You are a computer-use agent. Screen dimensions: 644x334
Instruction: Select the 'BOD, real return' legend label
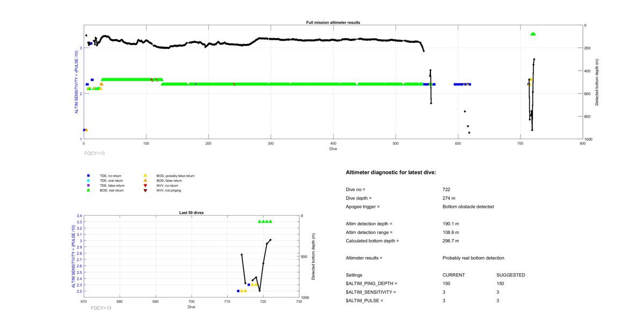click(112, 190)
